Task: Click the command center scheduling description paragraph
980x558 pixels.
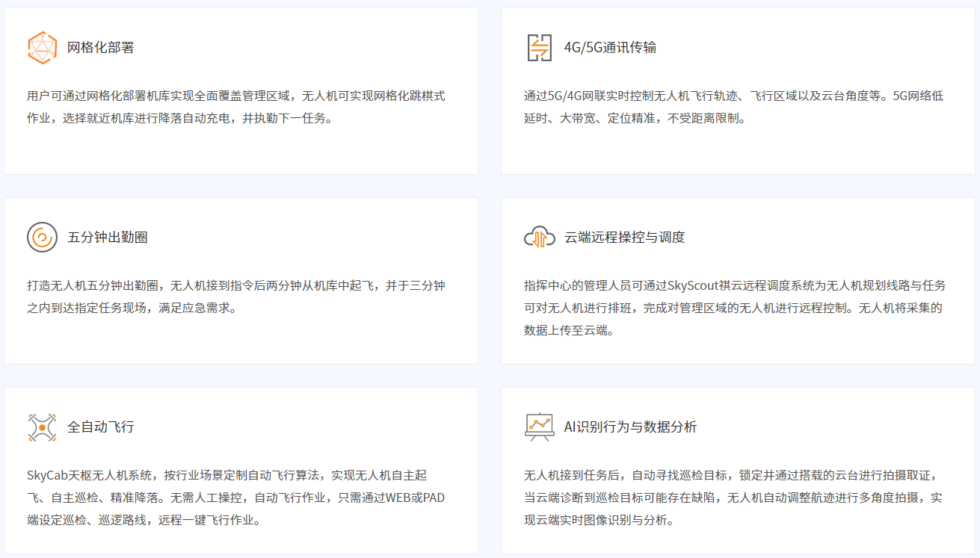Action: pos(733,308)
